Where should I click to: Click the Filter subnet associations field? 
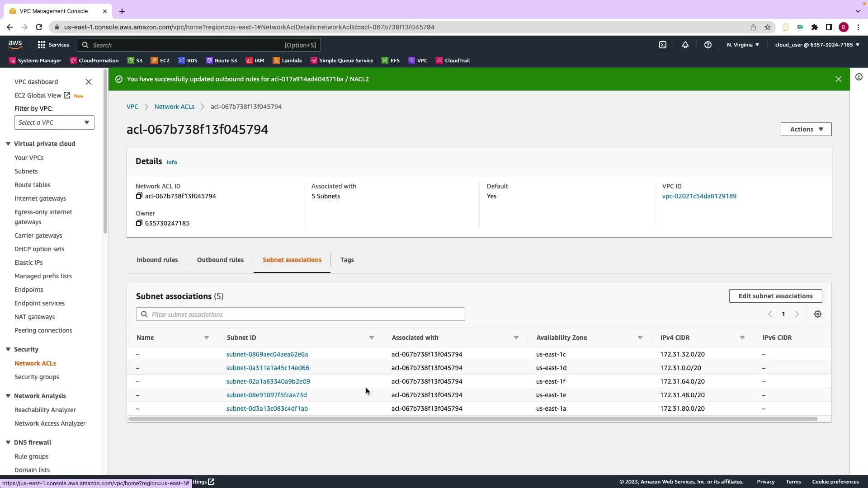coord(301,314)
